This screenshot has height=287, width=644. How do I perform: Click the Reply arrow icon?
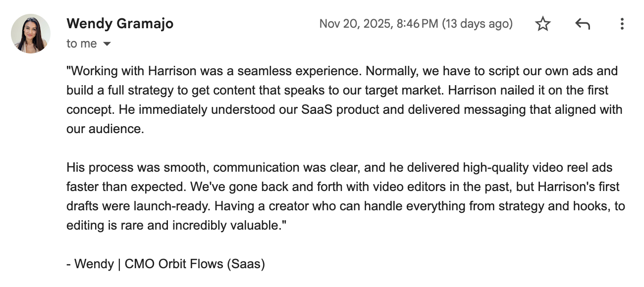pyautogui.click(x=583, y=24)
